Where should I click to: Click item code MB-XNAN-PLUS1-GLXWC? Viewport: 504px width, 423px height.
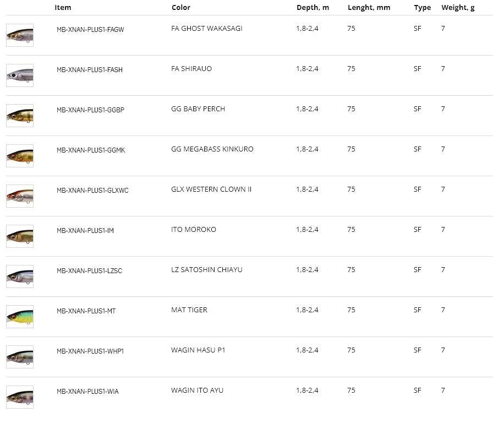[92, 191]
